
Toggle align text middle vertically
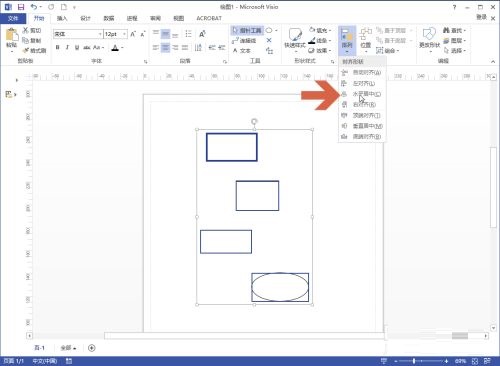tap(165, 34)
